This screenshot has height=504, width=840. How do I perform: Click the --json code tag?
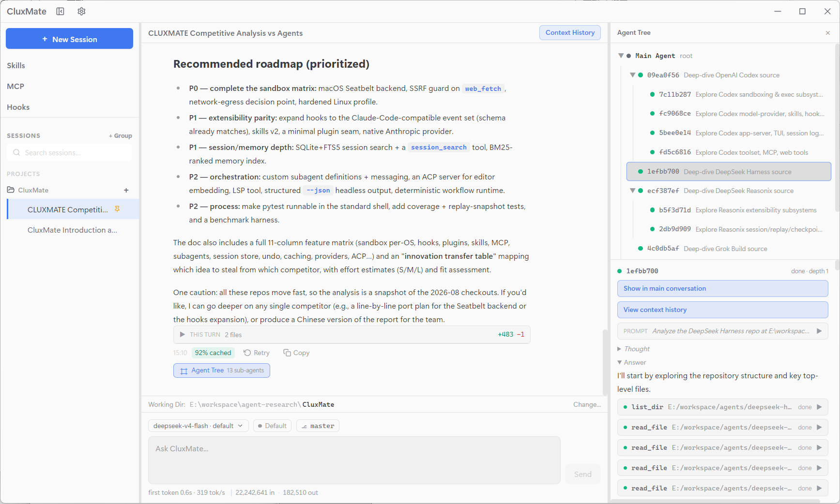pyautogui.click(x=318, y=190)
